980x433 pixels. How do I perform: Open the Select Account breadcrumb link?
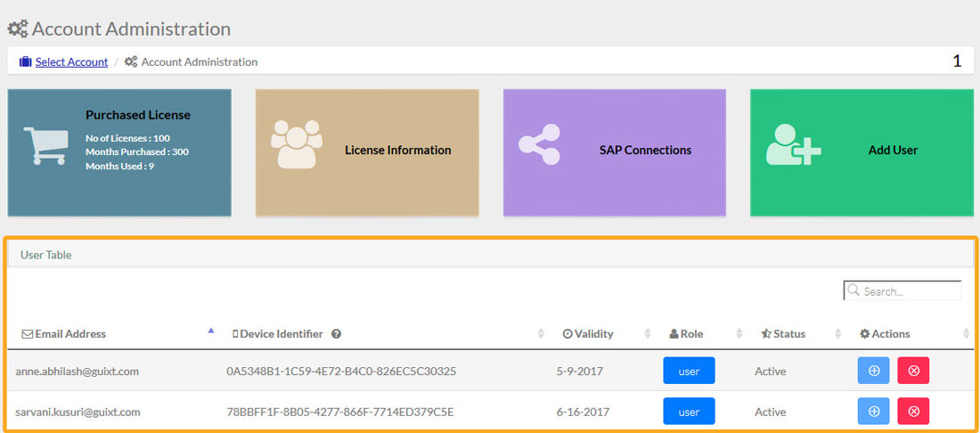pos(71,62)
